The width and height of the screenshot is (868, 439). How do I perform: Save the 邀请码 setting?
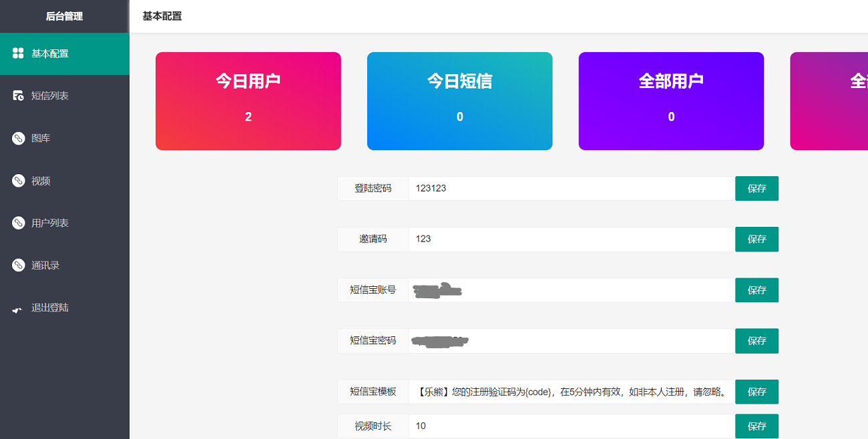point(756,240)
